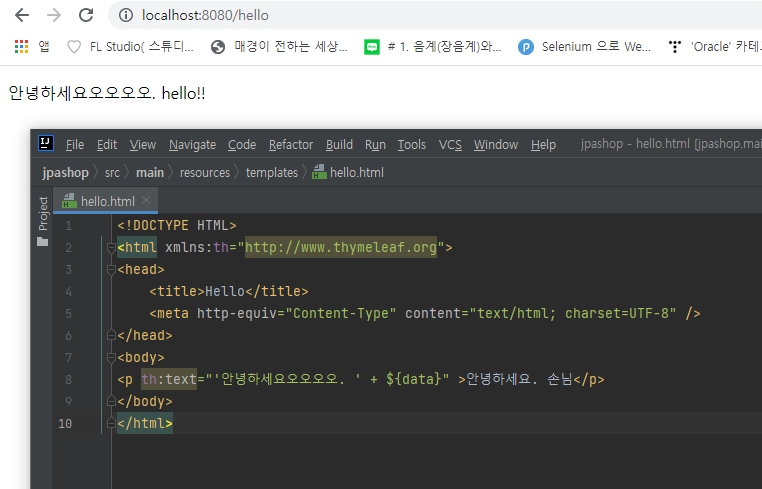The width and height of the screenshot is (762, 489).
Task: Open the Navigate menu
Action: pos(192,145)
